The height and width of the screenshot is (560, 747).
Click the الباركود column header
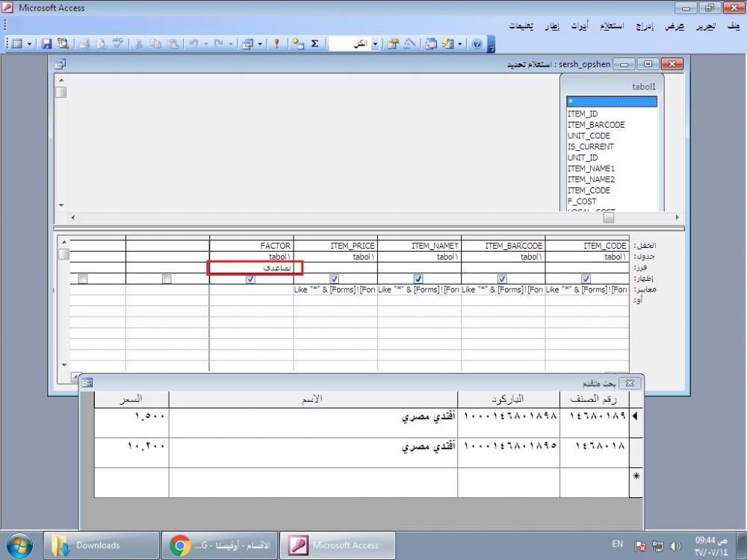[508, 399]
